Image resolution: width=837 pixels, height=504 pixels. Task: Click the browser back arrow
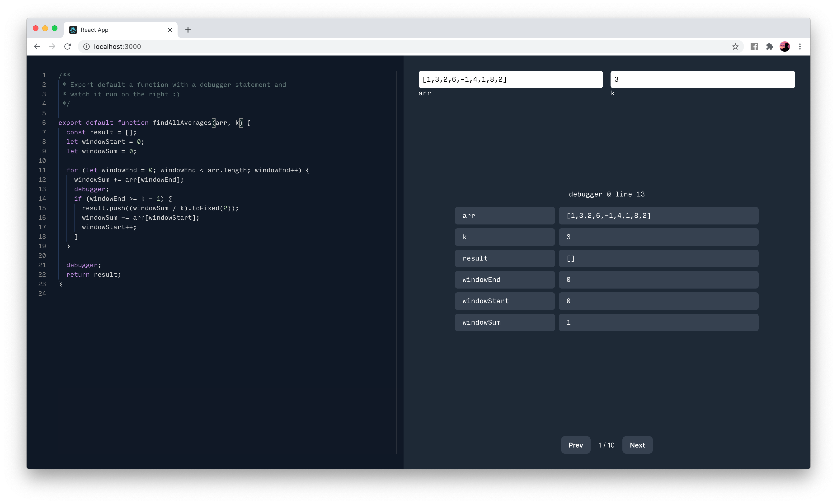(x=37, y=47)
